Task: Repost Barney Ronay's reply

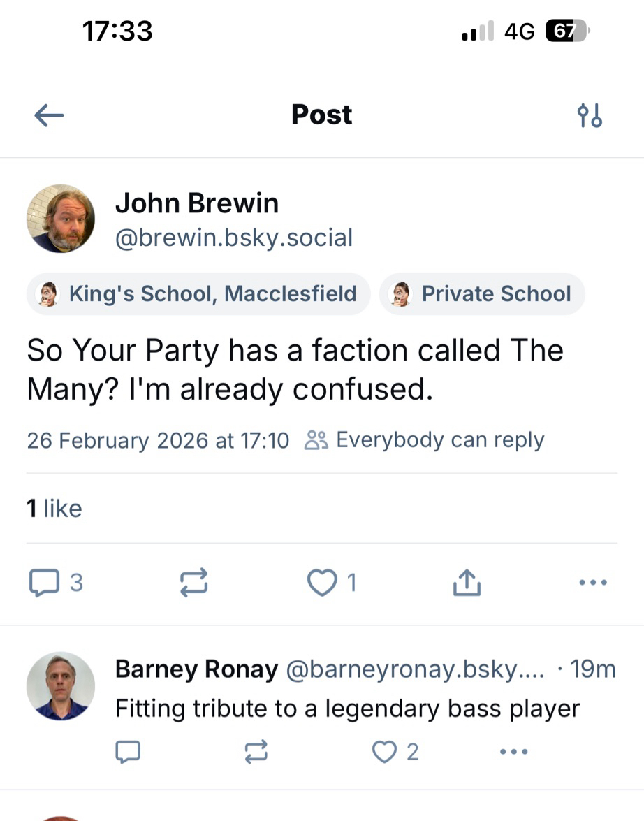Action: tap(256, 752)
